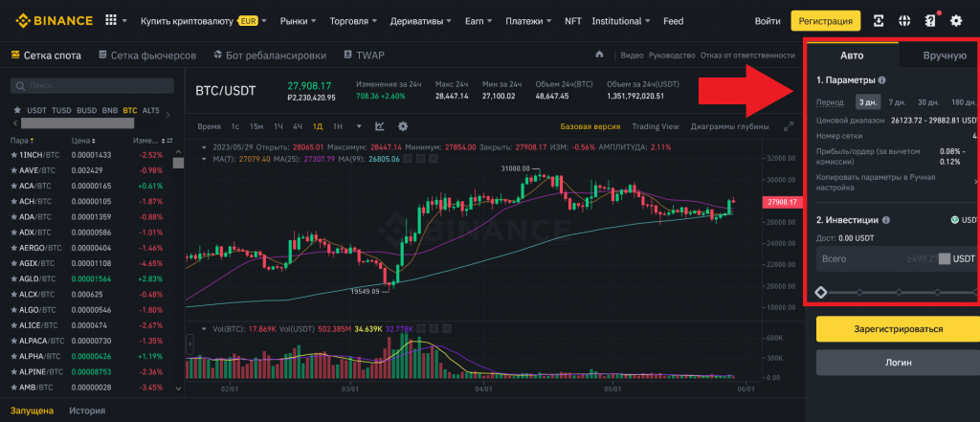Click the favorites star filter tab

[x=17, y=111]
